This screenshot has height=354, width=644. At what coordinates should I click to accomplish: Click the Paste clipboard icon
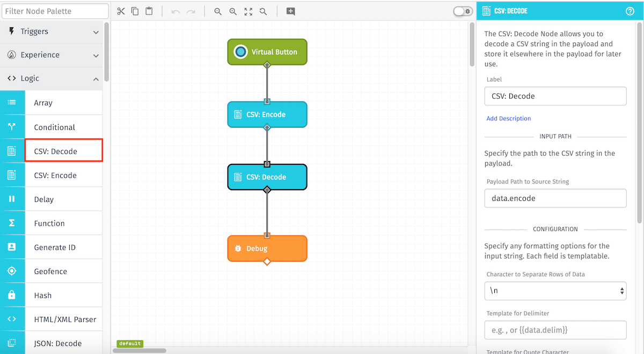pos(149,11)
